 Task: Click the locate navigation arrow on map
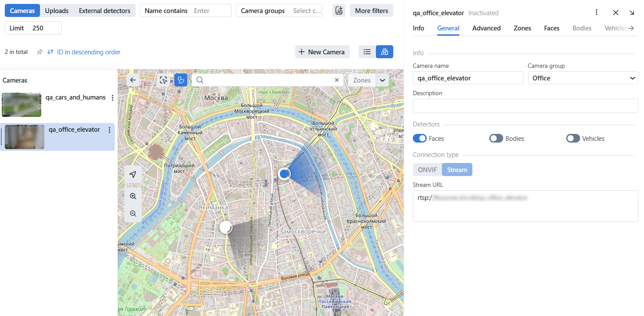pos(133,174)
